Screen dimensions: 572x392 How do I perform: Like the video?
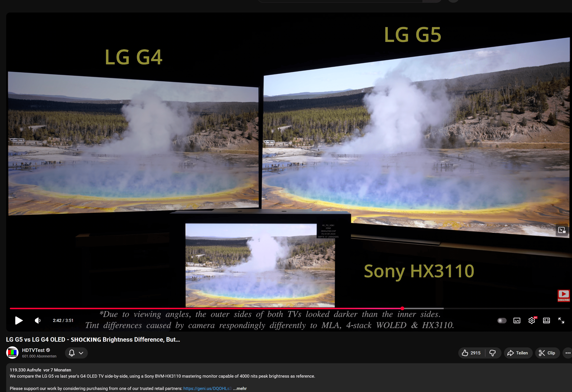click(471, 353)
